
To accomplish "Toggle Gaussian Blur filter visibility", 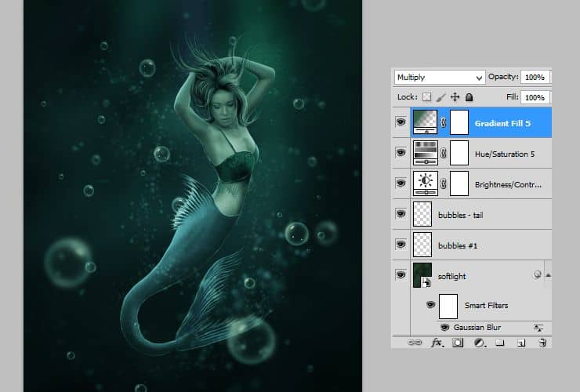I will [444, 327].
